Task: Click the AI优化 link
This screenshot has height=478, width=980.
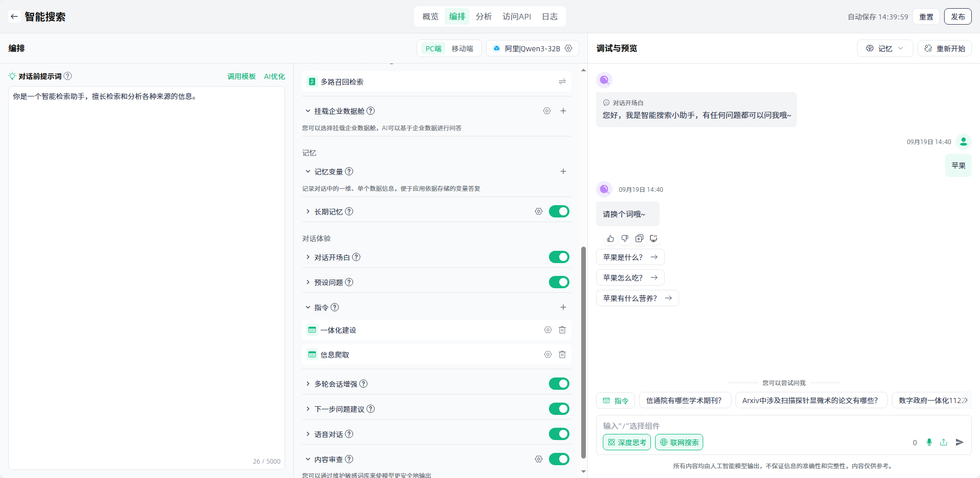Action: pyautogui.click(x=274, y=76)
